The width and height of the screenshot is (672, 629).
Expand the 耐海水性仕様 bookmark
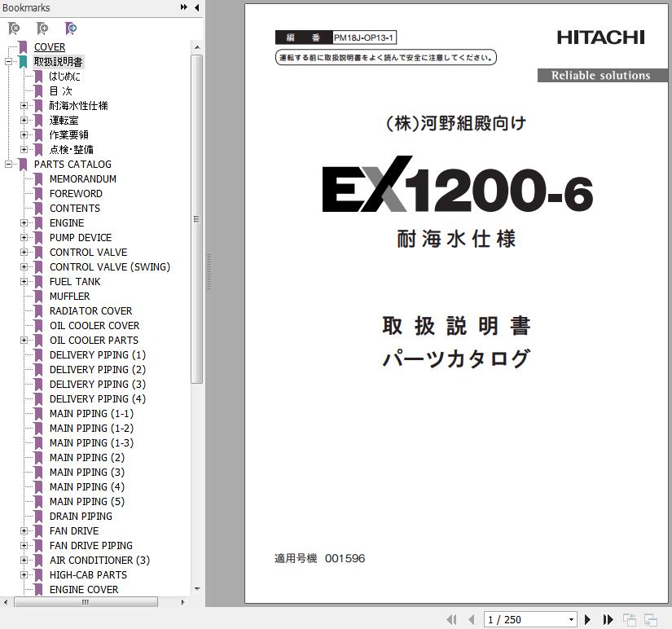24,105
